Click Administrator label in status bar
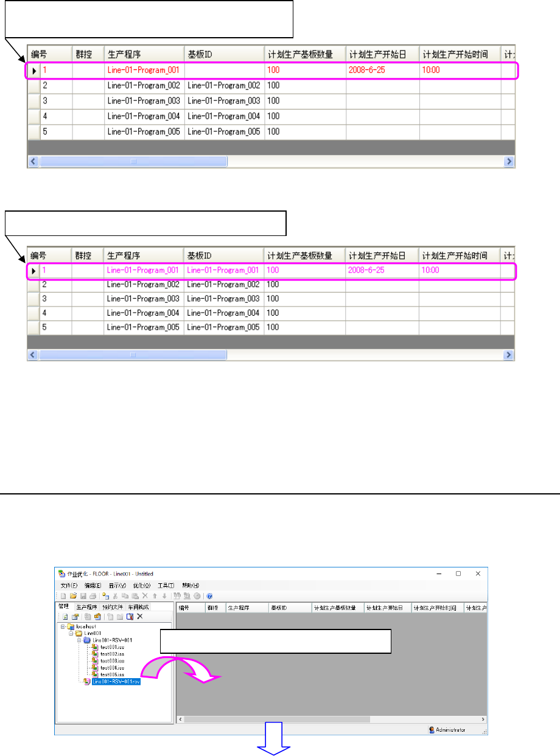Image resolution: width=560 pixels, height=756 pixels. tap(451, 729)
